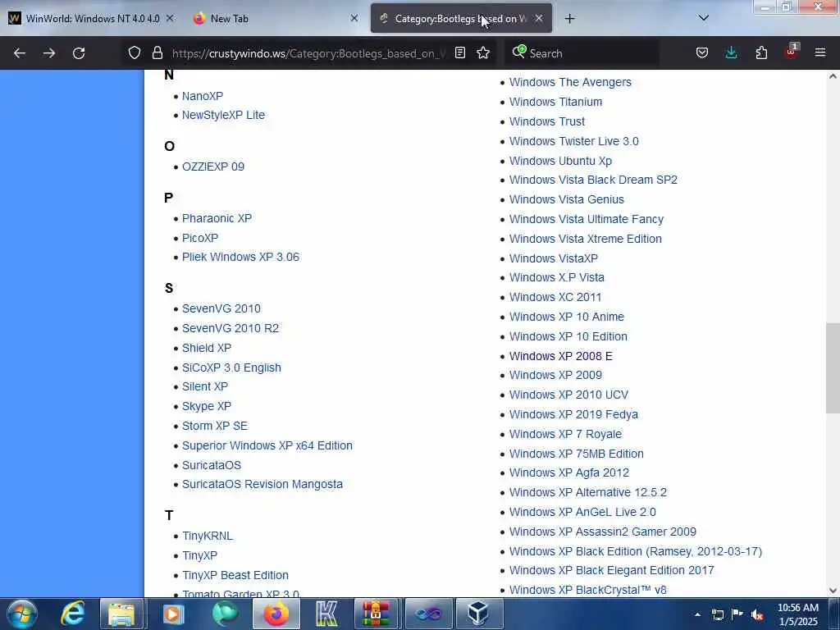
Task: Open the Windows The Avengers link
Action: (571, 82)
